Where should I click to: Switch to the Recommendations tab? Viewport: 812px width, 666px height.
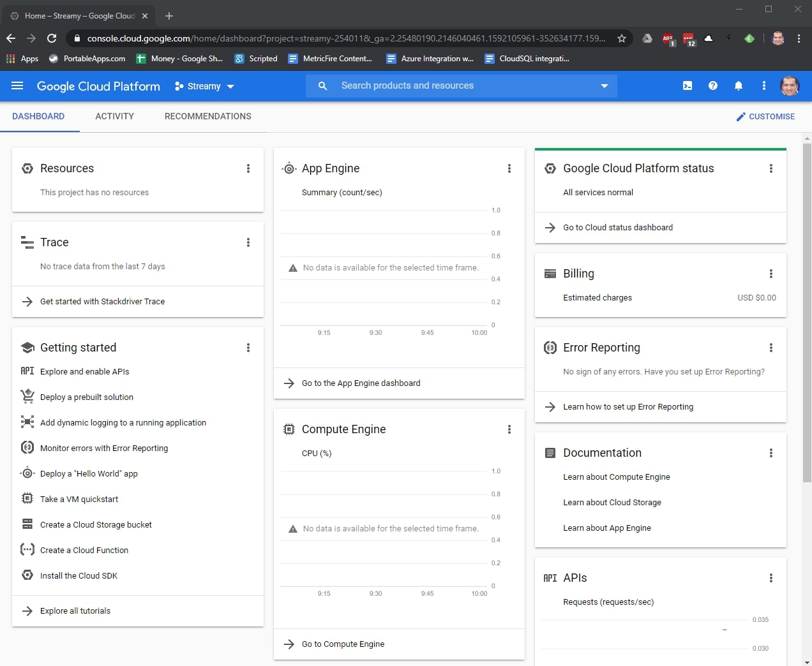click(x=208, y=117)
